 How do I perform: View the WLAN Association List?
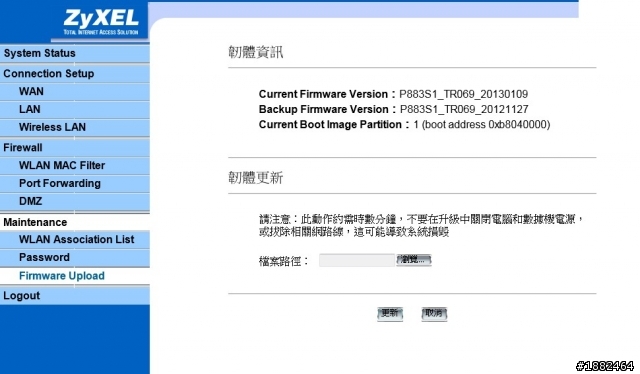click(x=76, y=240)
